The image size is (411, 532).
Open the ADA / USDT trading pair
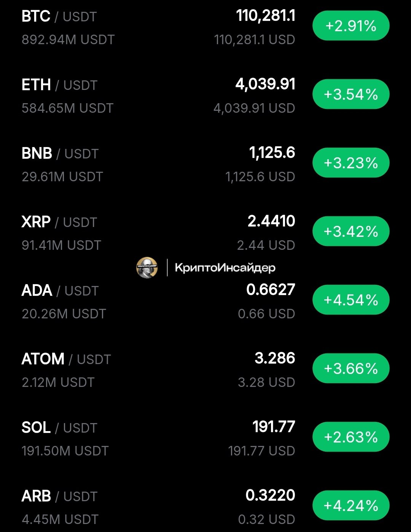point(60,291)
